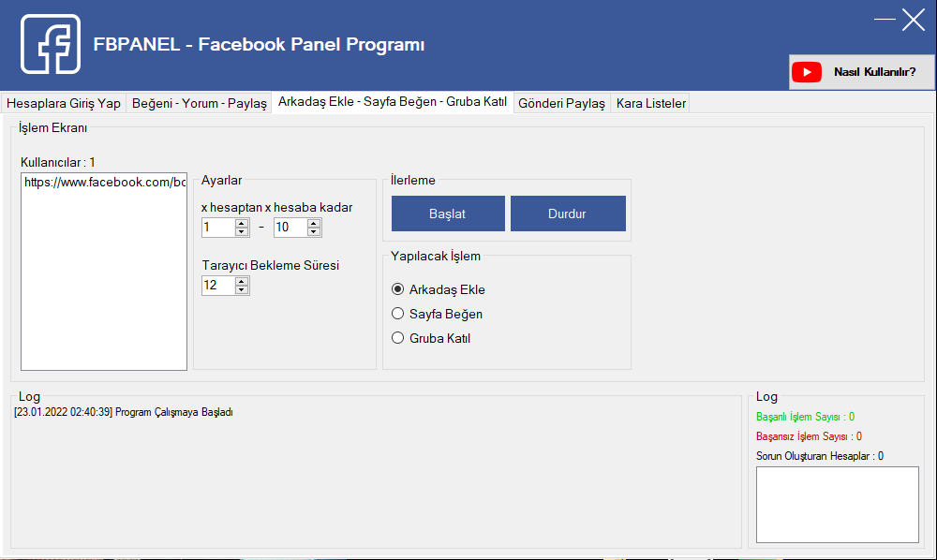Choose the Gruba Katıl radio option
This screenshot has width=937, height=560.
[x=398, y=338]
